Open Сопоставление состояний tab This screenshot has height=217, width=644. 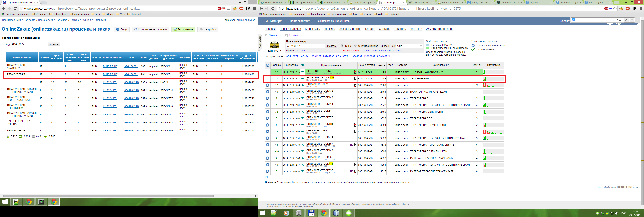151,29
